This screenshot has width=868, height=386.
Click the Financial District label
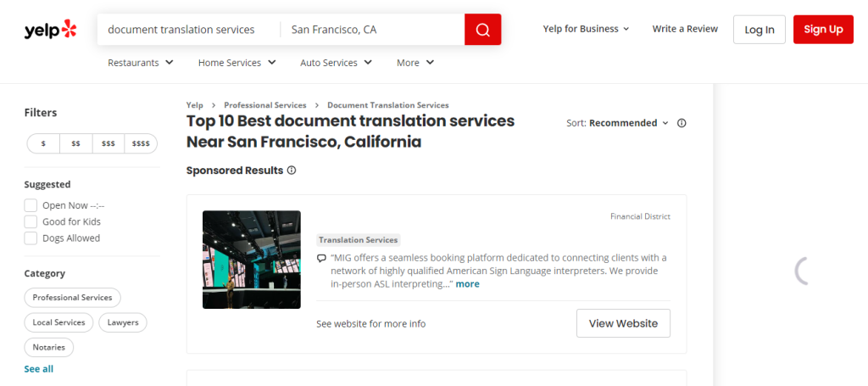click(641, 216)
